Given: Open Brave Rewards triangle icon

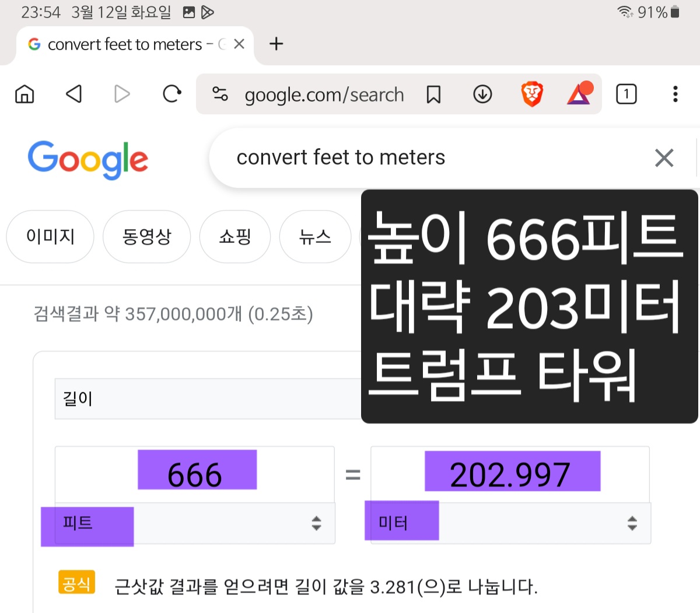Looking at the screenshot, I should (x=580, y=93).
